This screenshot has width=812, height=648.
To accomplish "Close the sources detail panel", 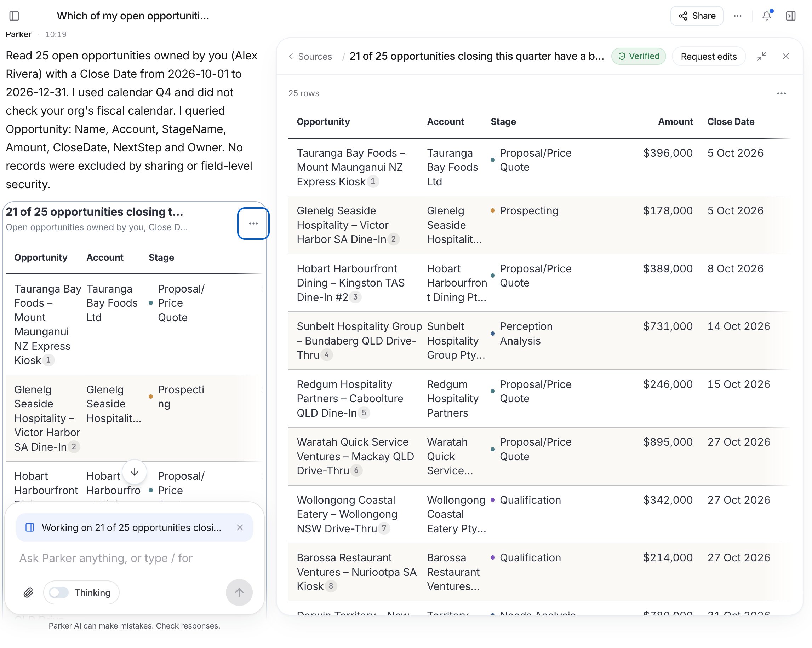I will tap(786, 57).
